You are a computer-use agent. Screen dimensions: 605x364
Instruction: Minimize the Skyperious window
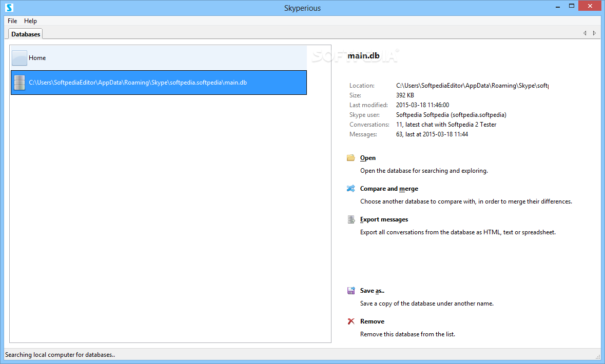point(558,6)
